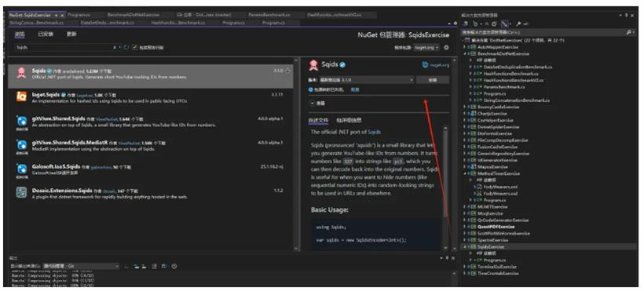Select the Galosoft.IoaS.Sqids package row

tap(151, 169)
